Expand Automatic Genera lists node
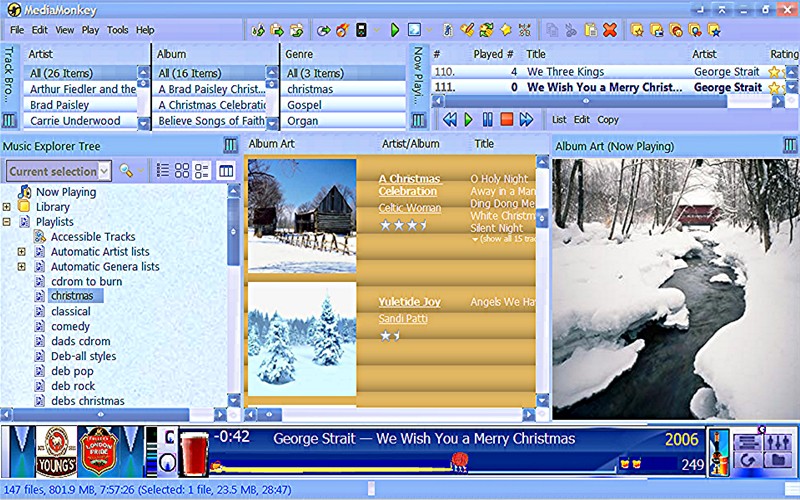Screen dimensions: 800x500 pos(21,266)
